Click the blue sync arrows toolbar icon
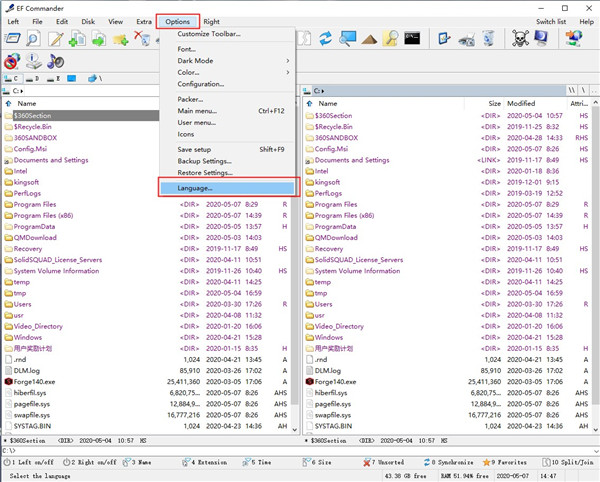This screenshot has height=482, width=600. click(327, 39)
